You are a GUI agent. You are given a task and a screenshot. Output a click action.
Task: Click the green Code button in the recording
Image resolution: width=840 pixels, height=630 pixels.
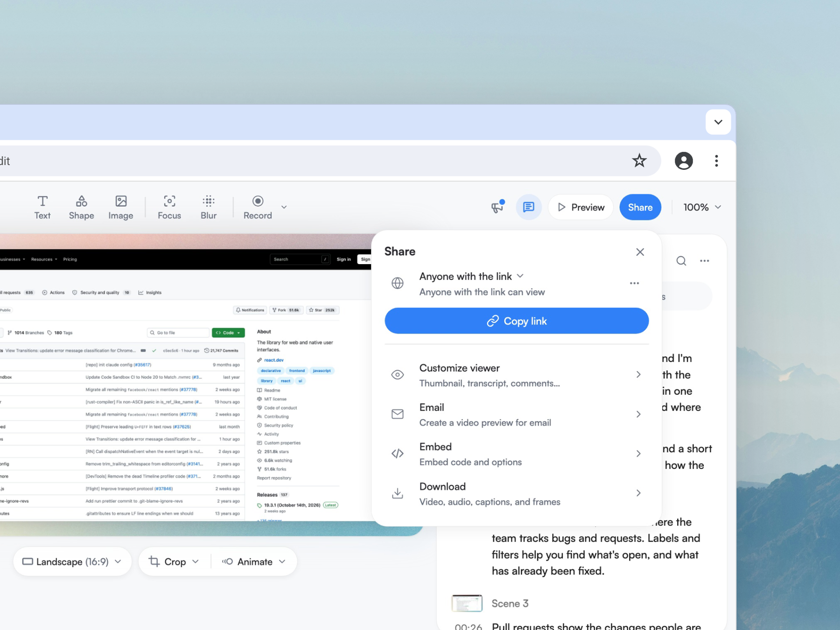(x=228, y=333)
